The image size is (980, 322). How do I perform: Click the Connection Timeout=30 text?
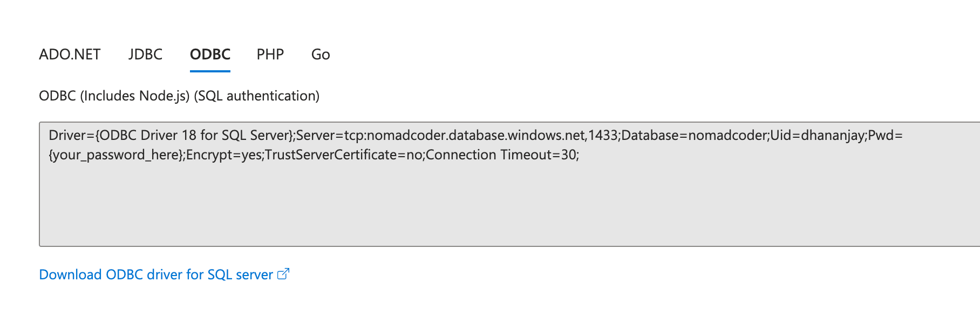[501, 155]
